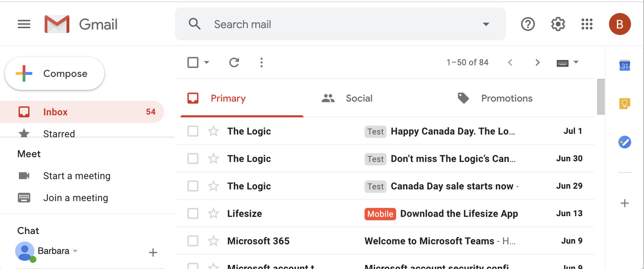Viewport: 644px width, 269px height.
Task: Expand search options dropdown arrow
Action: [486, 24]
